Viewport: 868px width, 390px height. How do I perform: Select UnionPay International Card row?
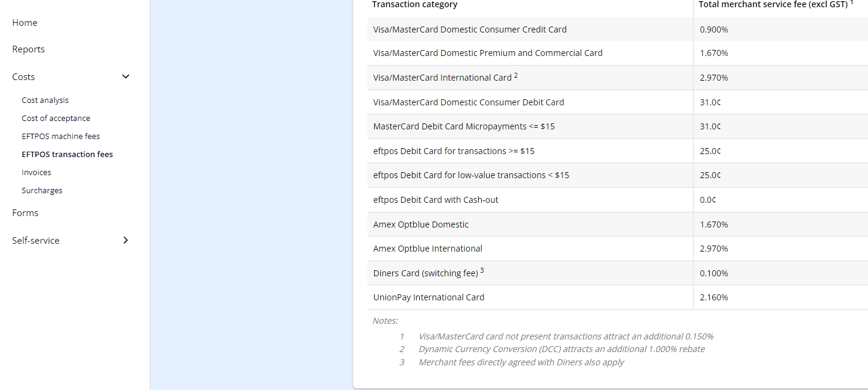pyautogui.click(x=618, y=297)
